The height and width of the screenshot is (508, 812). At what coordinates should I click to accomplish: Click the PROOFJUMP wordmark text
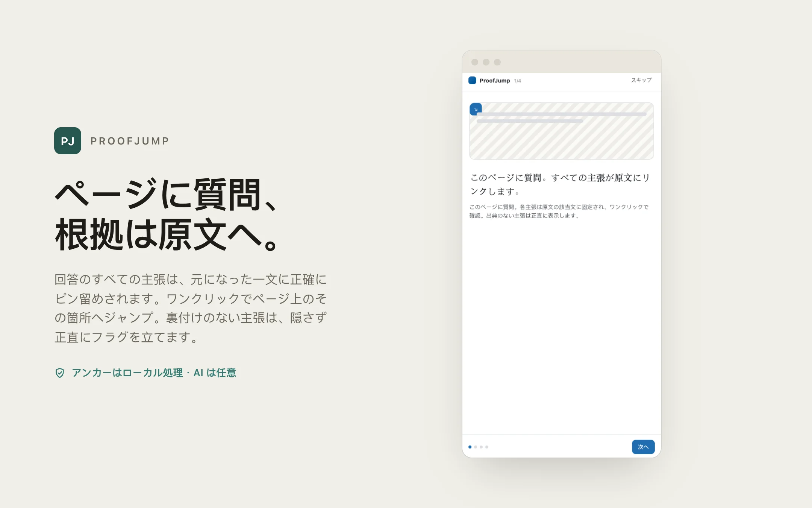coord(130,141)
